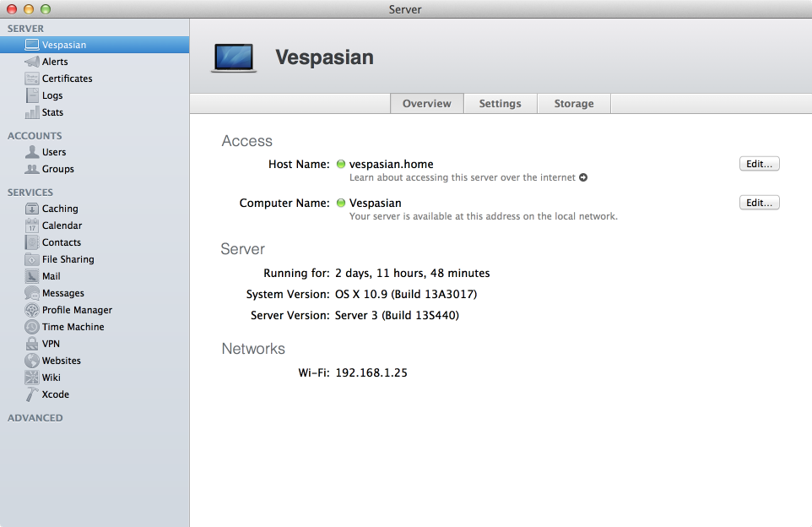The height and width of the screenshot is (527, 812).
Task: Open the Websites globe icon
Action: click(31, 361)
